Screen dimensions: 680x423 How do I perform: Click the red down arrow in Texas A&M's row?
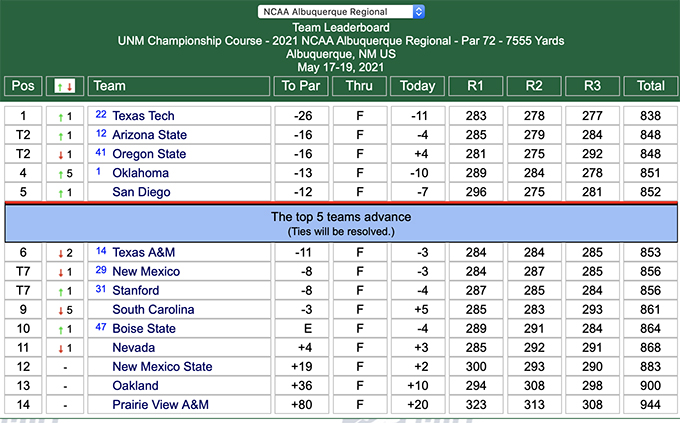click(x=61, y=253)
